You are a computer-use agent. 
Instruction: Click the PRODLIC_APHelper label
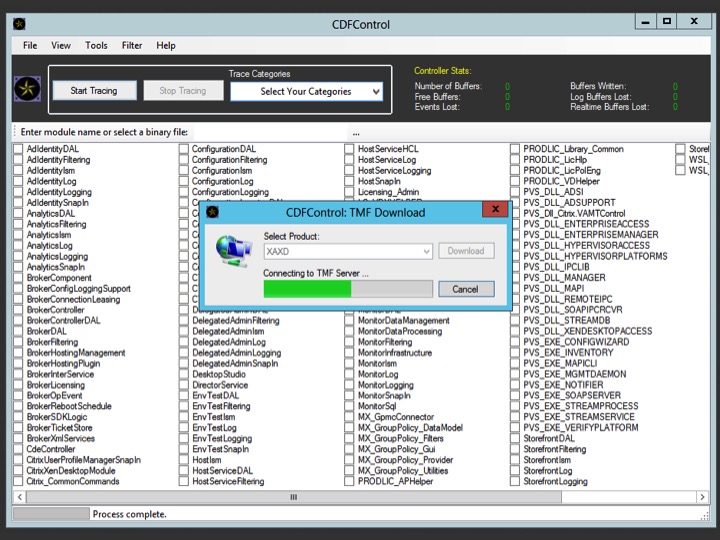(395, 481)
